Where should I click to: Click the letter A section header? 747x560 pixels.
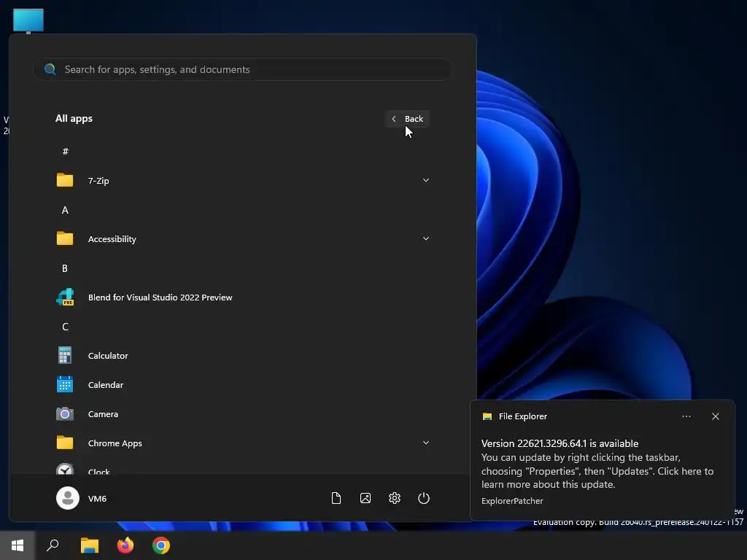(x=65, y=210)
